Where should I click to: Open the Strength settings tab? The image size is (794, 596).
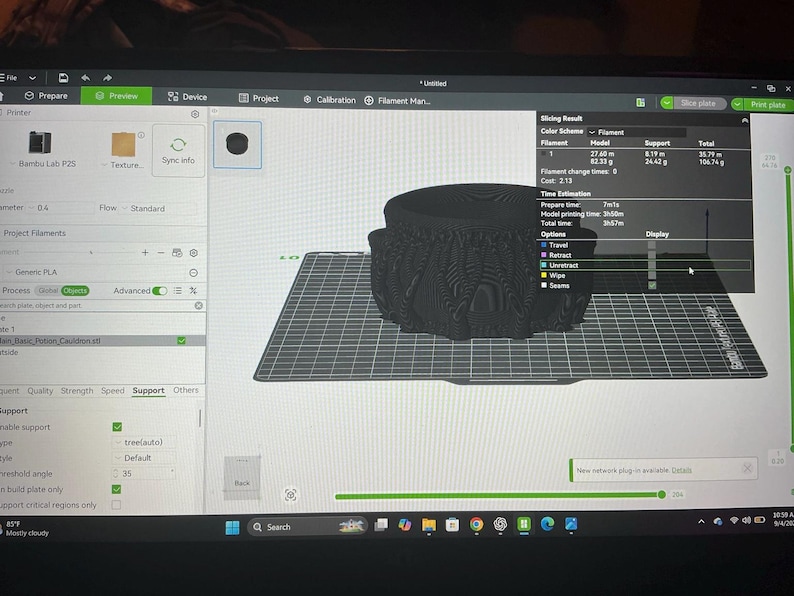pos(77,391)
